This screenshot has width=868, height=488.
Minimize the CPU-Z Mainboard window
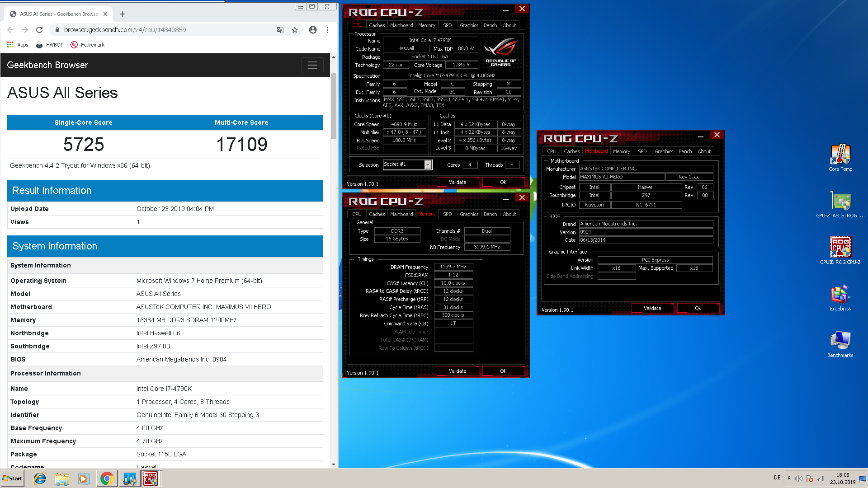click(700, 136)
